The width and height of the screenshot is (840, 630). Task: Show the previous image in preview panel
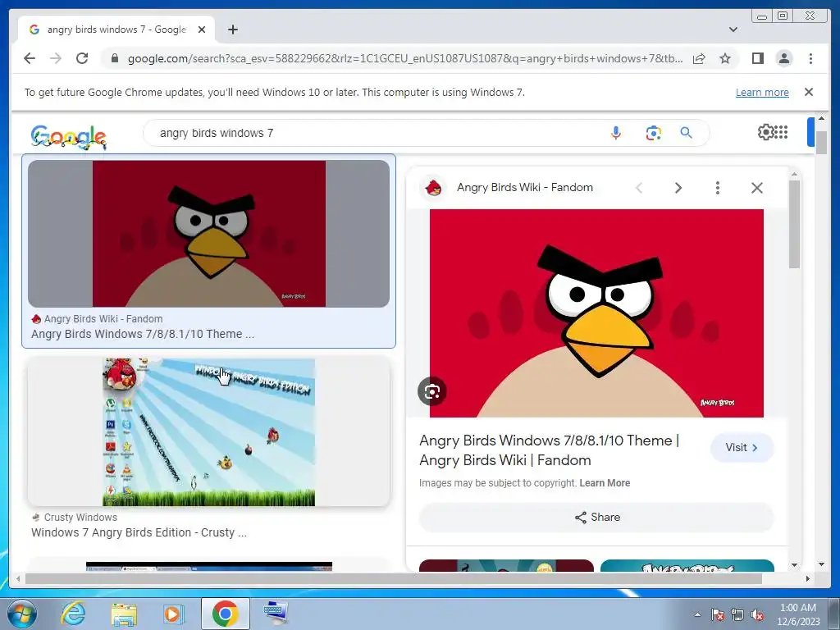tap(638, 188)
